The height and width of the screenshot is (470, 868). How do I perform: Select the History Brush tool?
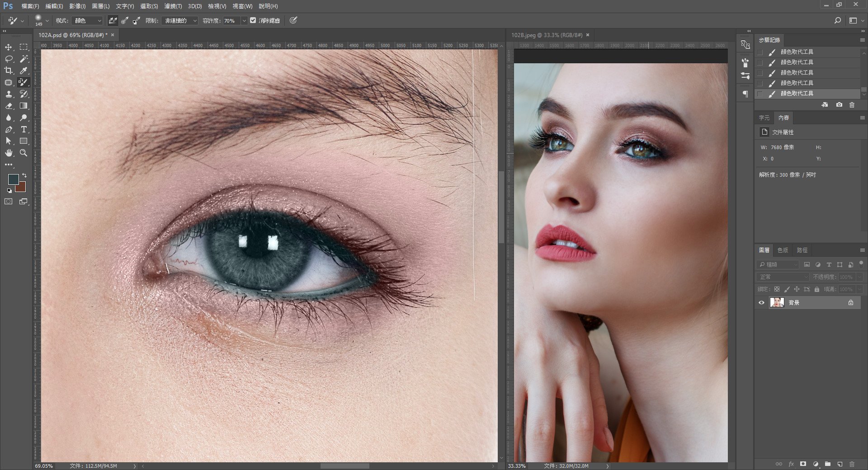(24, 94)
